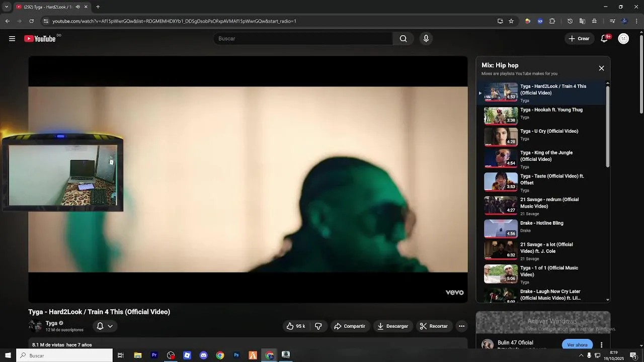Mute the tab via speaker icon
Screen dimensions: 644x362
tap(77, 7)
